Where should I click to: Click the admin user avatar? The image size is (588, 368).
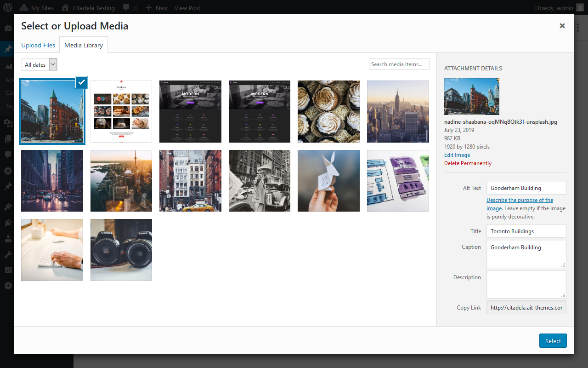coord(580,8)
